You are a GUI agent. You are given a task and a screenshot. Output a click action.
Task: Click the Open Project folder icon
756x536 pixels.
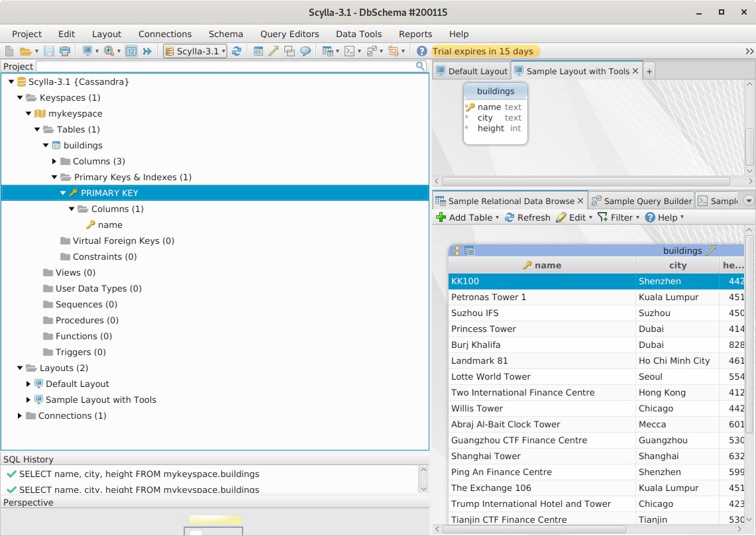25,51
